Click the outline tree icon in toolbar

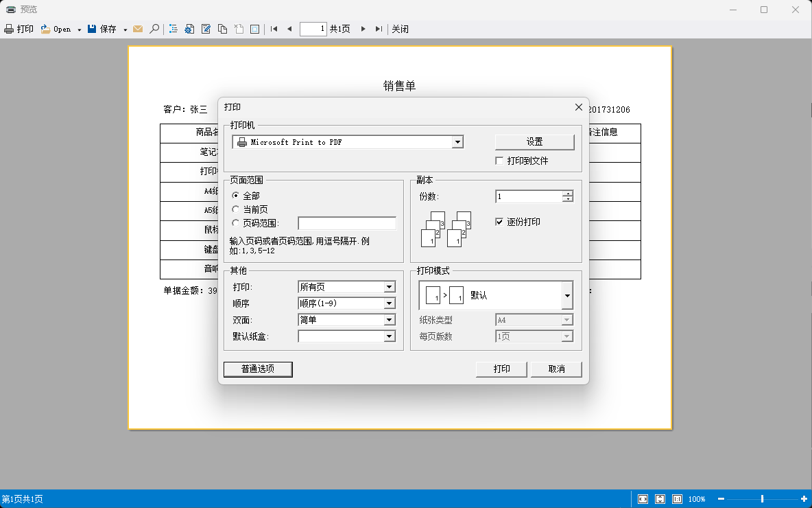(174, 29)
